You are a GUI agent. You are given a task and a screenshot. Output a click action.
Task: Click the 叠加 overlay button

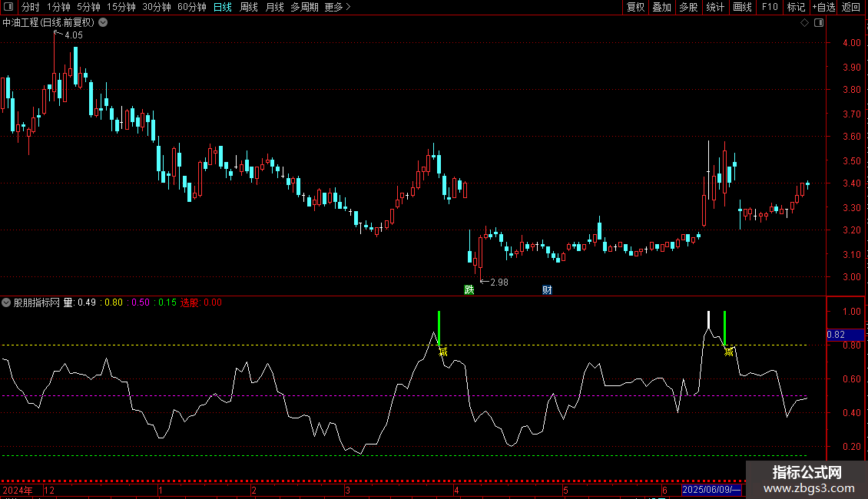(661, 7)
